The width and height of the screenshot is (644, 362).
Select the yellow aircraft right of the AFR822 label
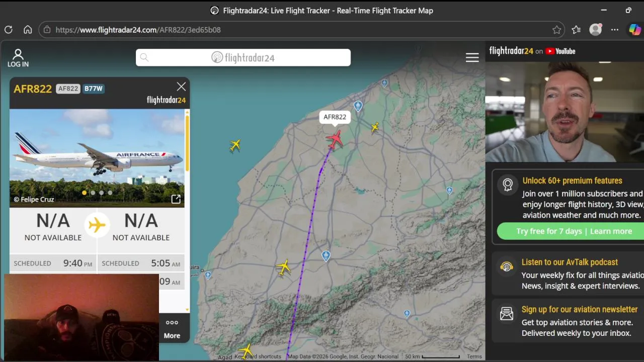click(x=375, y=127)
